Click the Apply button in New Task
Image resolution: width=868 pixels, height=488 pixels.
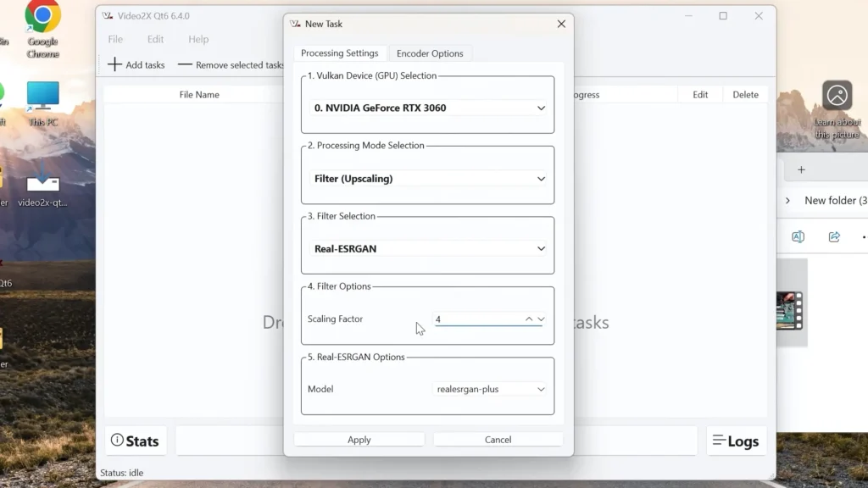[x=359, y=440]
